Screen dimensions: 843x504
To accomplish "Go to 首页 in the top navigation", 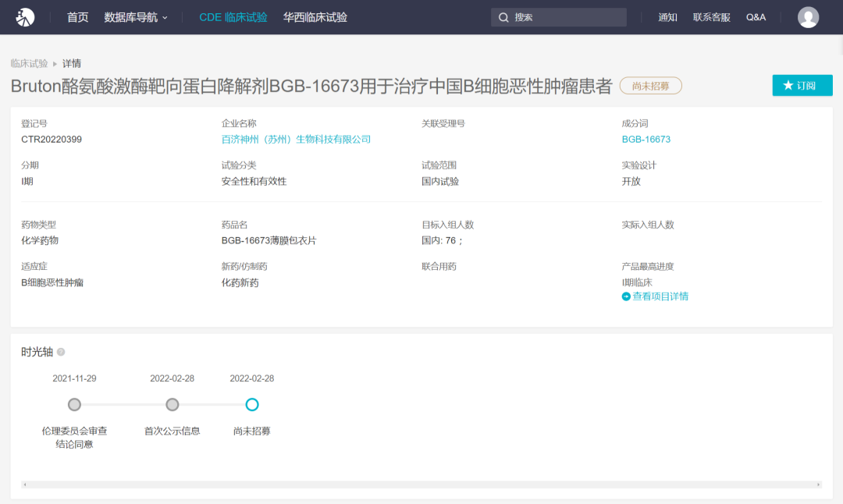I will click(77, 17).
